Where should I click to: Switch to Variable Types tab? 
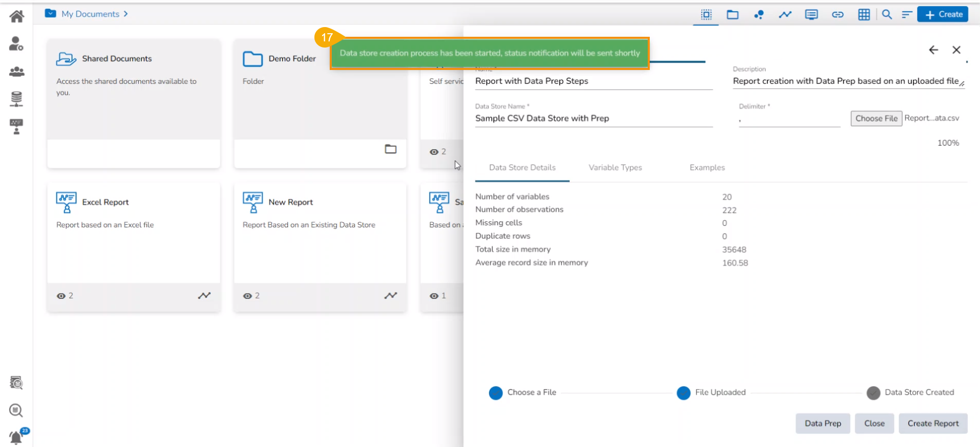[615, 168]
